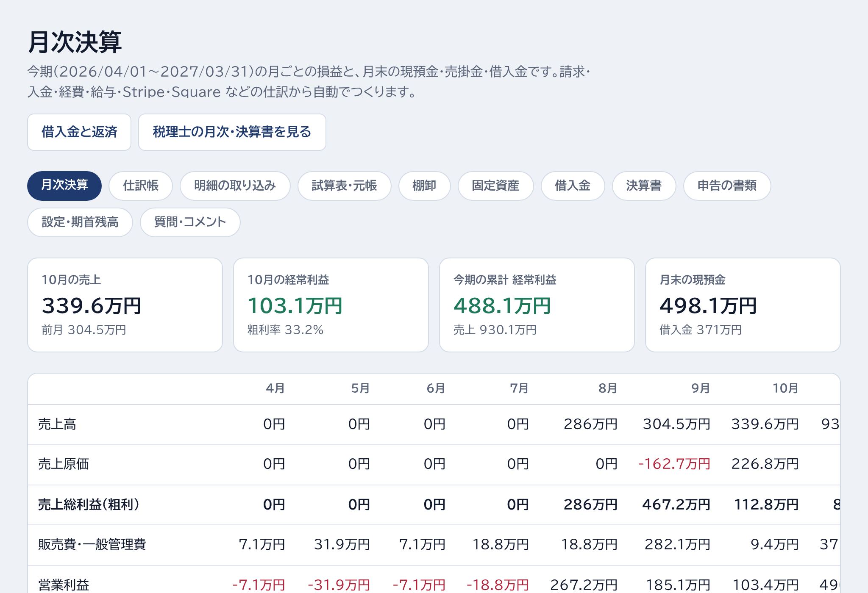Click the 282.1万円 SG&A cell
This screenshot has width=868, height=593.
pyautogui.click(x=678, y=545)
